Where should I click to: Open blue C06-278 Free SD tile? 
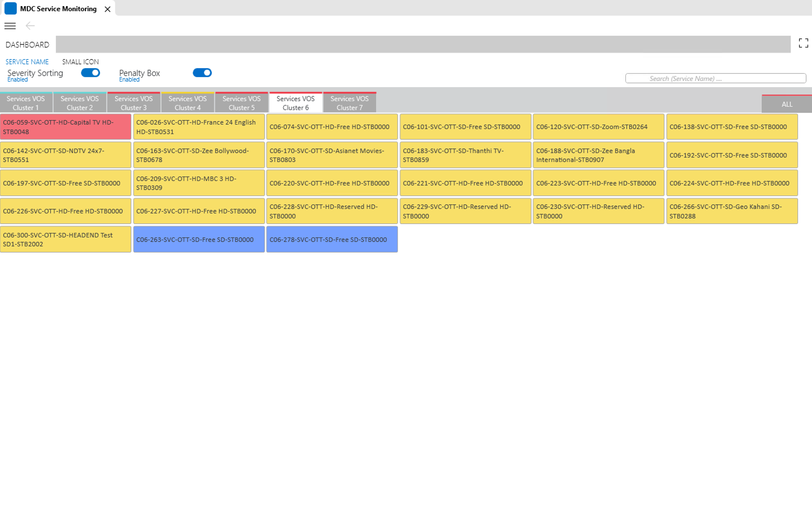click(x=332, y=239)
